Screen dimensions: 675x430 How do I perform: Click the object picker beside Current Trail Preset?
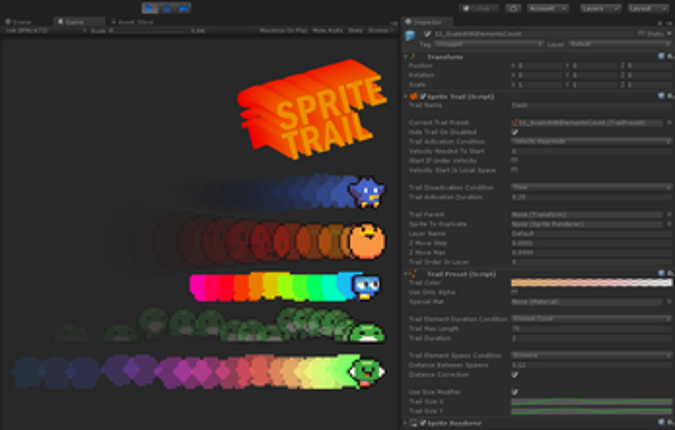(x=667, y=122)
